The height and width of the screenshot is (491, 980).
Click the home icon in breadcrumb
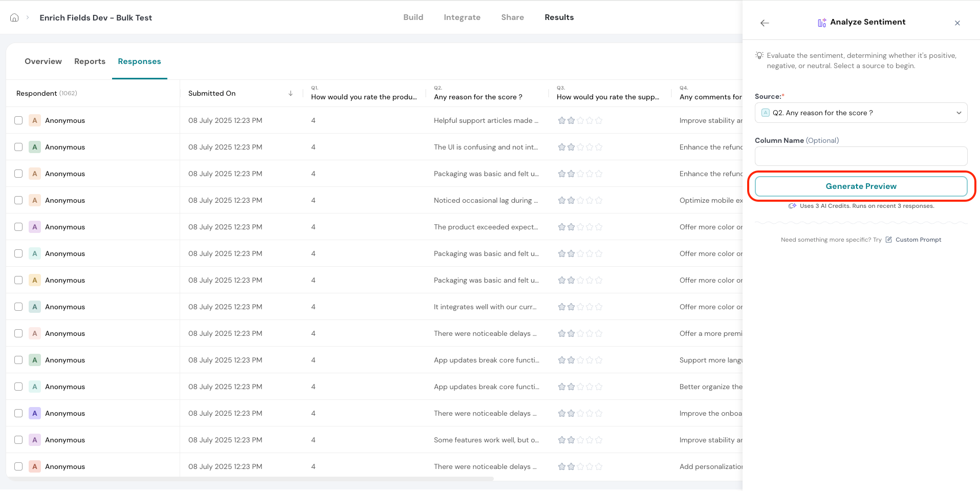14,17
